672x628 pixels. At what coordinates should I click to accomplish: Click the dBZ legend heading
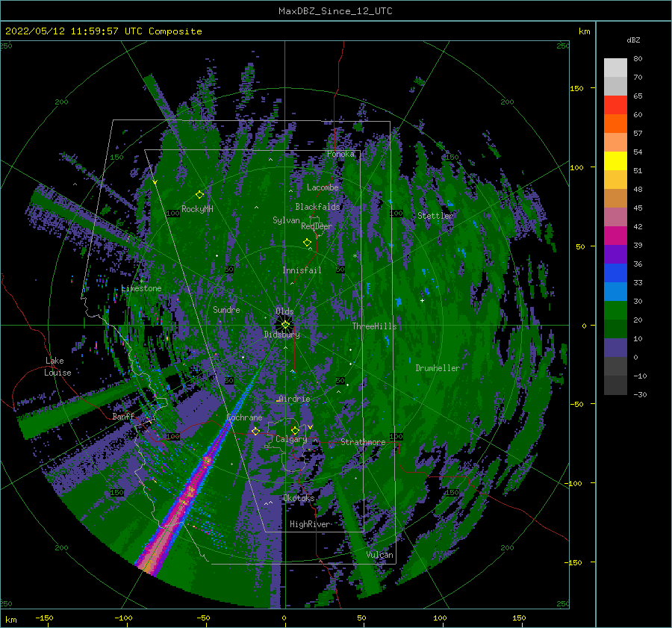[633, 40]
